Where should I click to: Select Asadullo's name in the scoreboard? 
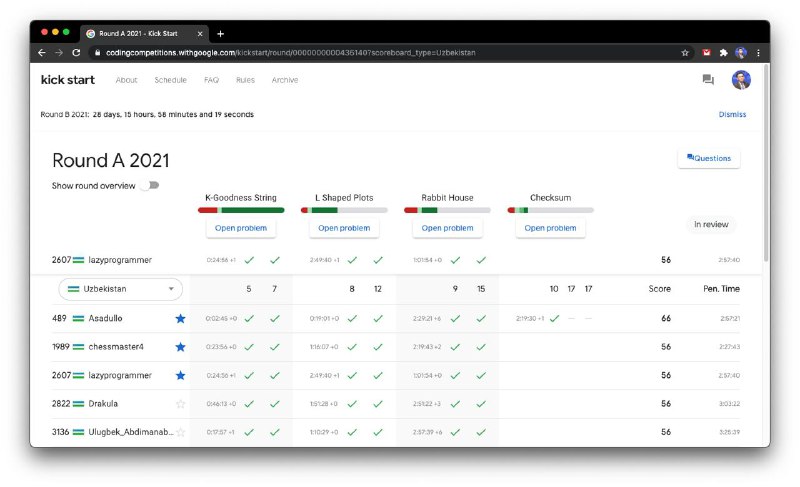click(105, 318)
